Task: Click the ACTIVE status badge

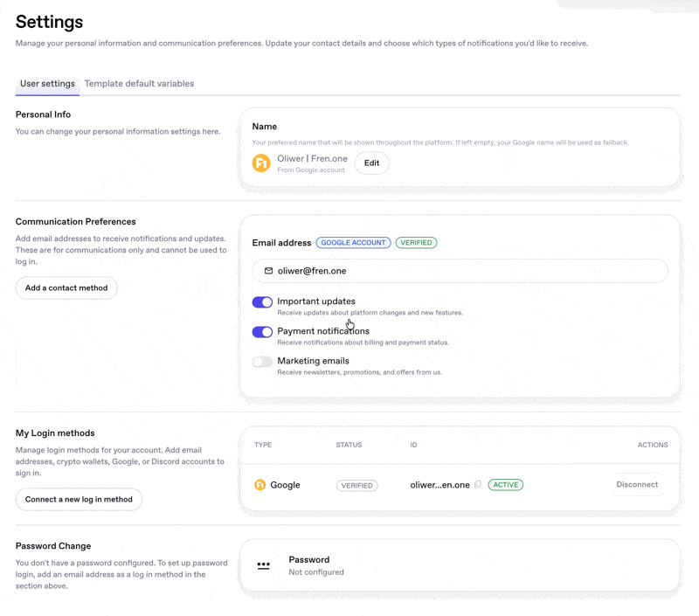Action: coord(506,485)
